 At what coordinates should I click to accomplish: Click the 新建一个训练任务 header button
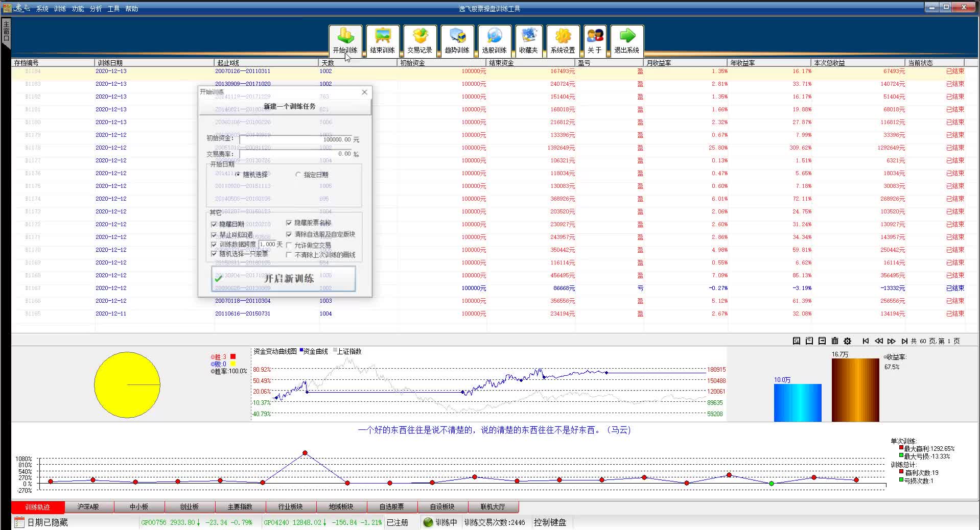coord(285,106)
